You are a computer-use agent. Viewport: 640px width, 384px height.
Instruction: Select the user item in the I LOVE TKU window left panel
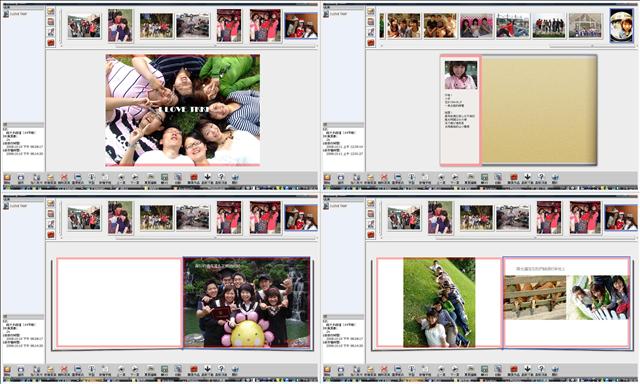(x=15, y=14)
